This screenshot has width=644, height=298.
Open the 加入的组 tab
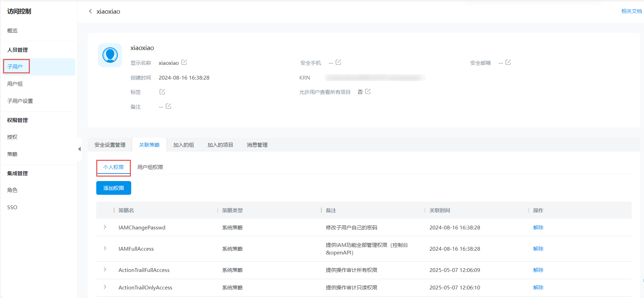click(x=183, y=145)
